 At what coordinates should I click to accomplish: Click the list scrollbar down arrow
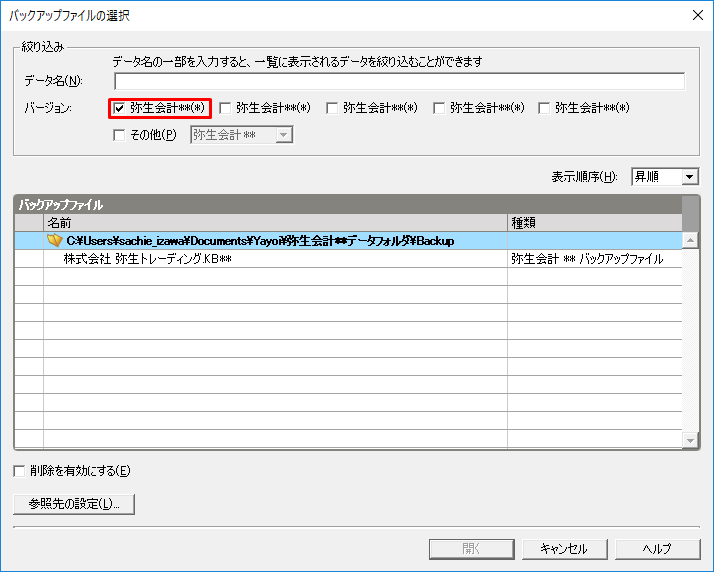[x=690, y=440]
